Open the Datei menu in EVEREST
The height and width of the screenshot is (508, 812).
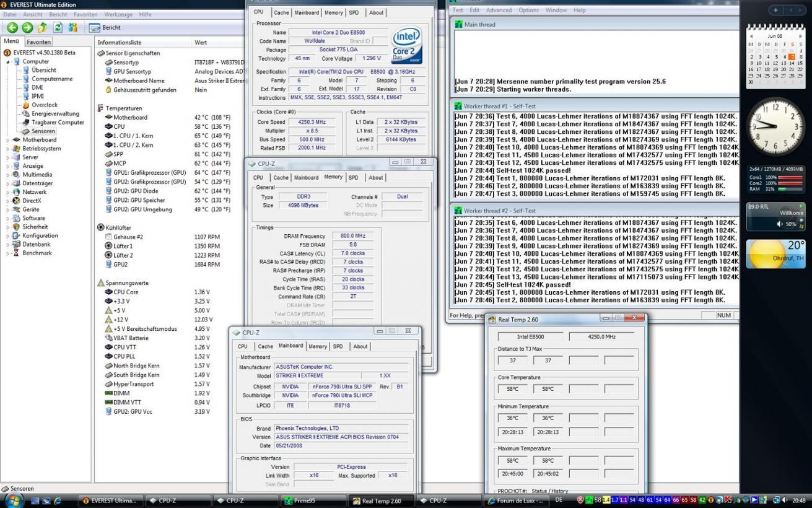click(x=11, y=14)
